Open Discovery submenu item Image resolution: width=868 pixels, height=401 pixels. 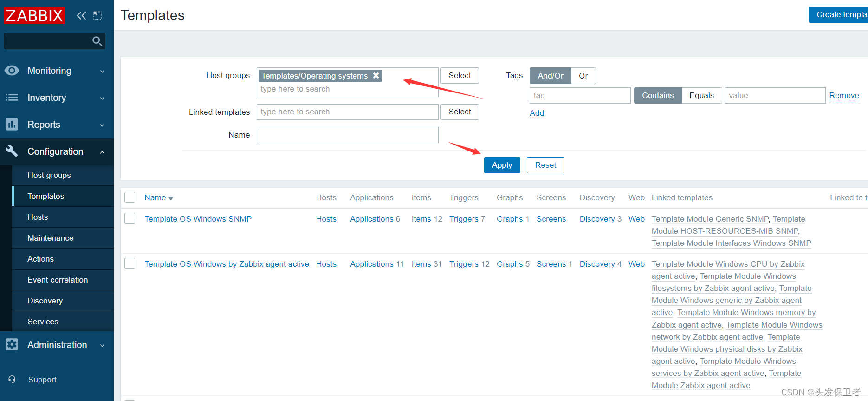63,301
